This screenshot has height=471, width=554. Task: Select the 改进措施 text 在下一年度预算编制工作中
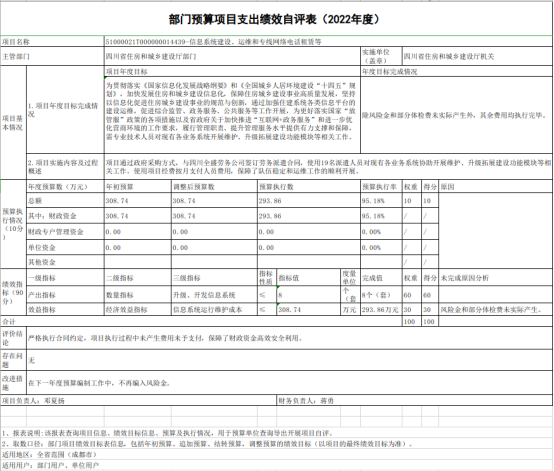(x=289, y=383)
